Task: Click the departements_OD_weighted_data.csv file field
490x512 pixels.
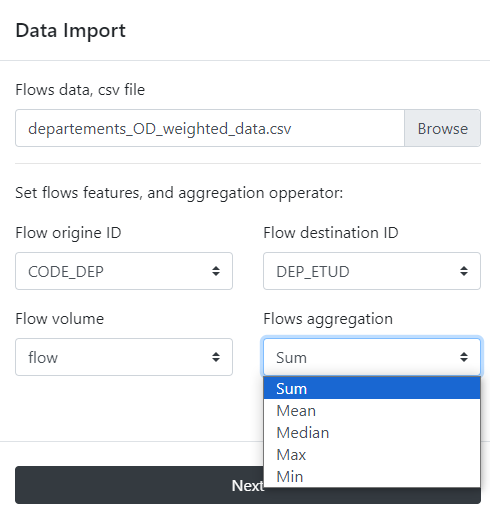Action: coord(210,128)
